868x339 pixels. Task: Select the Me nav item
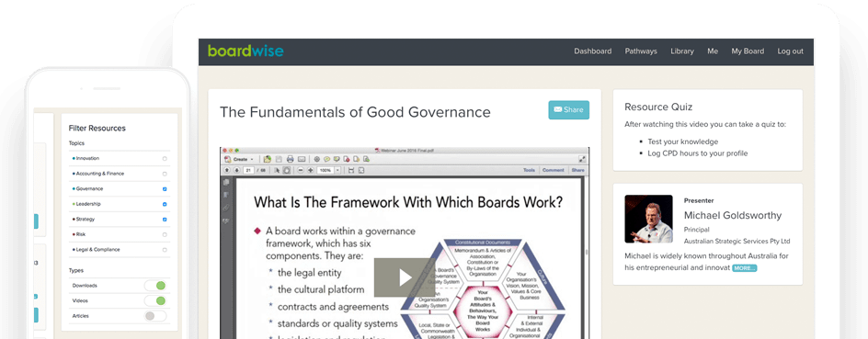(x=713, y=51)
